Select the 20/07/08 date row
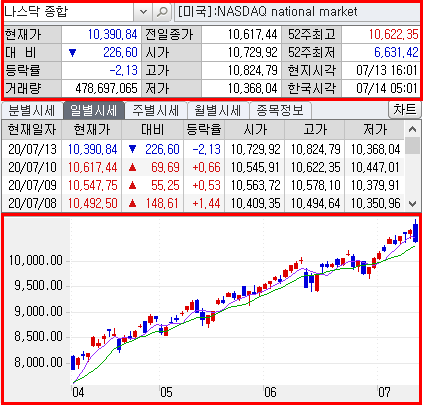Screen dimensions: 423x405 pyautogui.click(x=203, y=203)
